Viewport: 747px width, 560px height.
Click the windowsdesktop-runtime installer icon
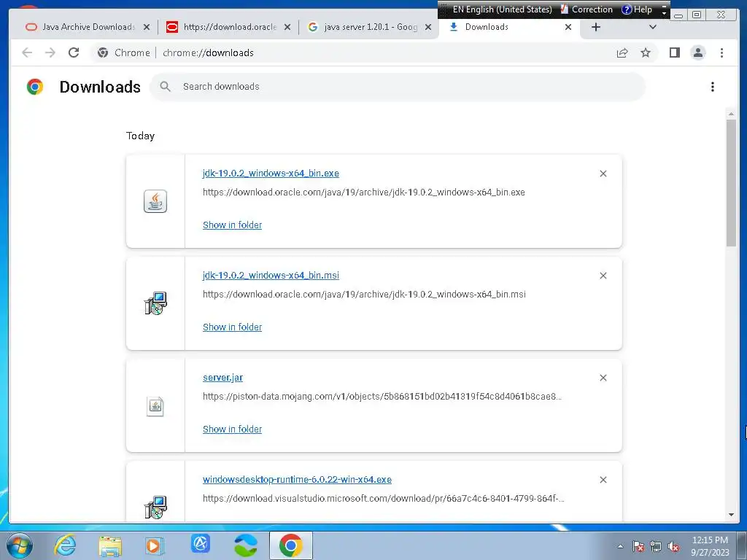coord(155,507)
